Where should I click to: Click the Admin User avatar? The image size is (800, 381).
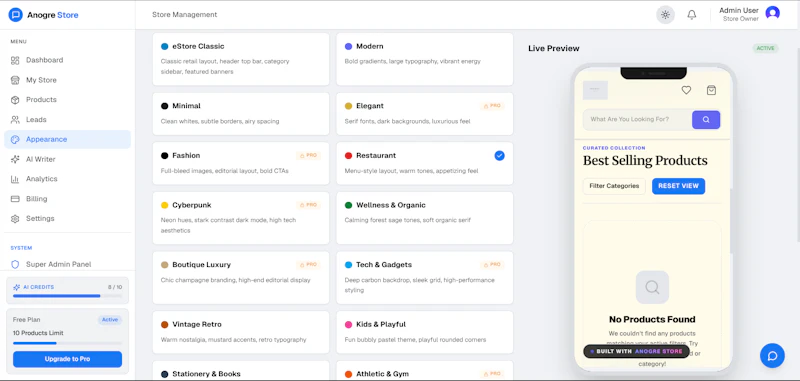772,13
